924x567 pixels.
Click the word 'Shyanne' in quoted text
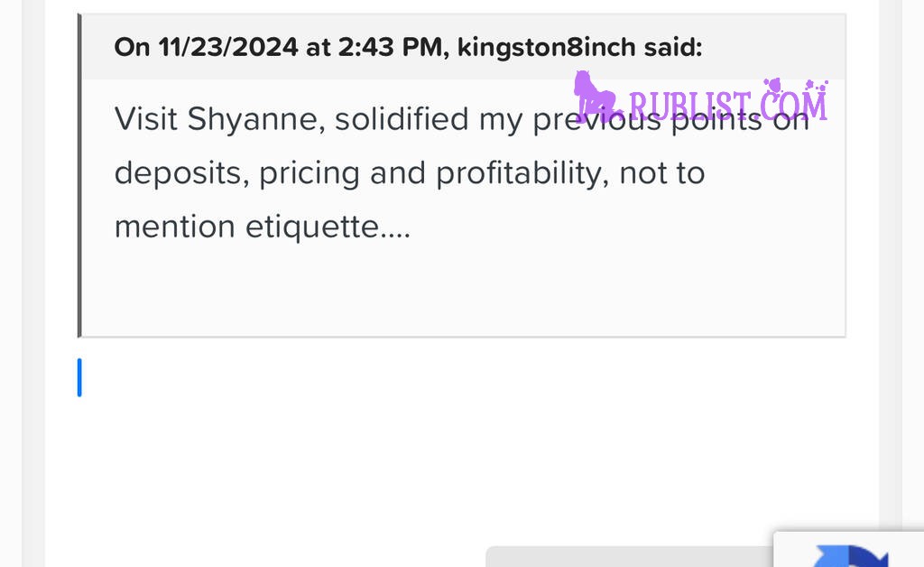pos(256,120)
